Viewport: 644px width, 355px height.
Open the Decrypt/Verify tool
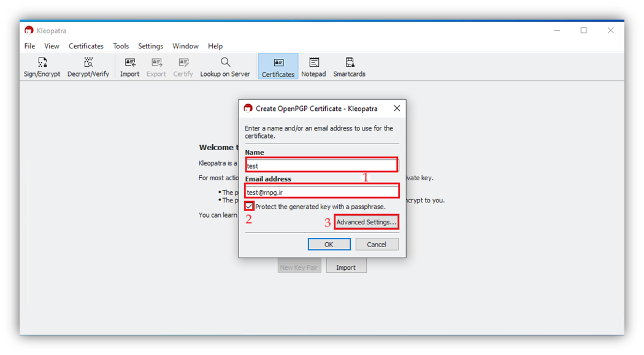(88, 67)
